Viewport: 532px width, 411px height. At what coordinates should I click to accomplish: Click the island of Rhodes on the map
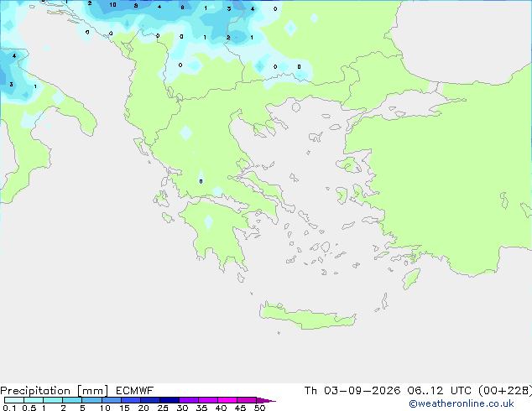pos(411,278)
